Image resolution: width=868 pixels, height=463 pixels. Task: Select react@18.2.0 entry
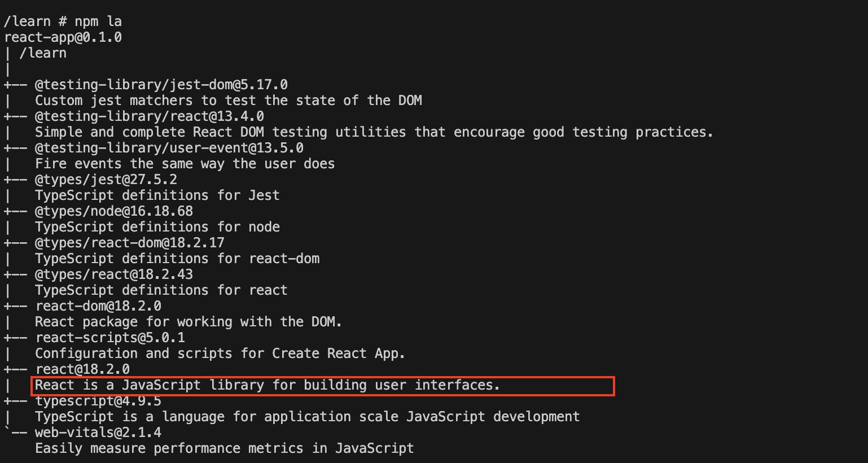(x=82, y=369)
